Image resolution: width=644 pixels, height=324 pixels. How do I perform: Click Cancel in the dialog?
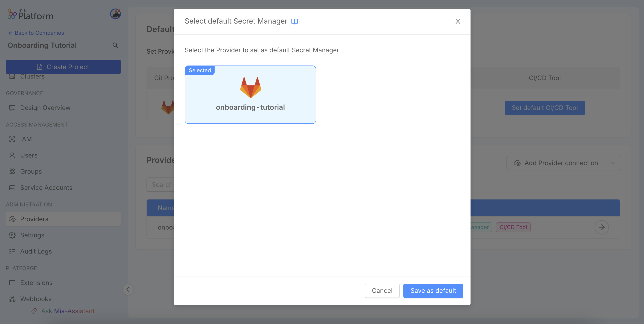[382, 291]
